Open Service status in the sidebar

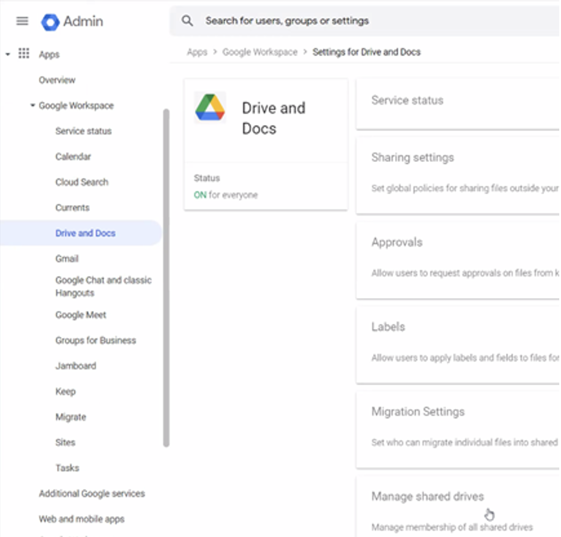(x=83, y=131)
